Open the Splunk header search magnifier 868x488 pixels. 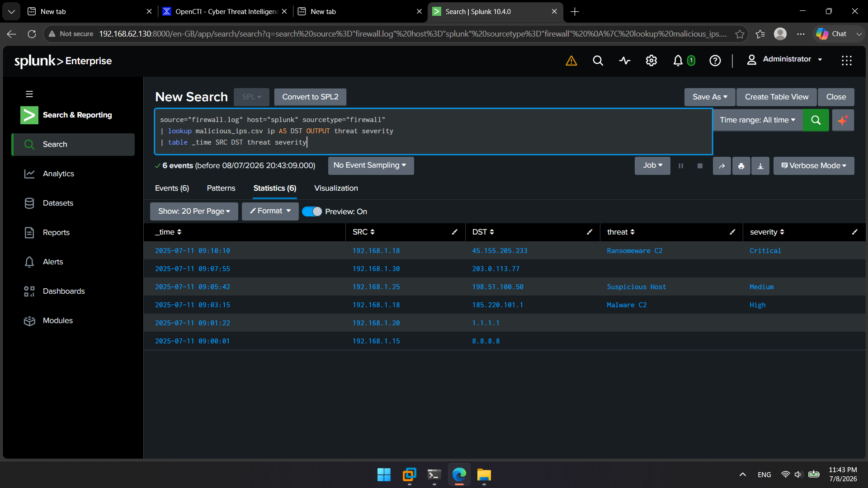598,61
